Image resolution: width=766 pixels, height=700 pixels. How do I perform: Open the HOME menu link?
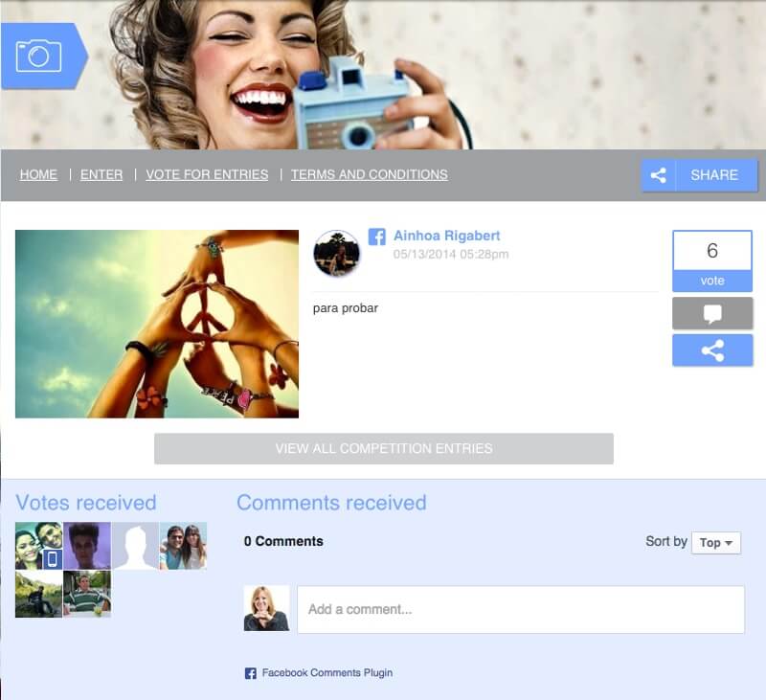[x=38, y=174]
